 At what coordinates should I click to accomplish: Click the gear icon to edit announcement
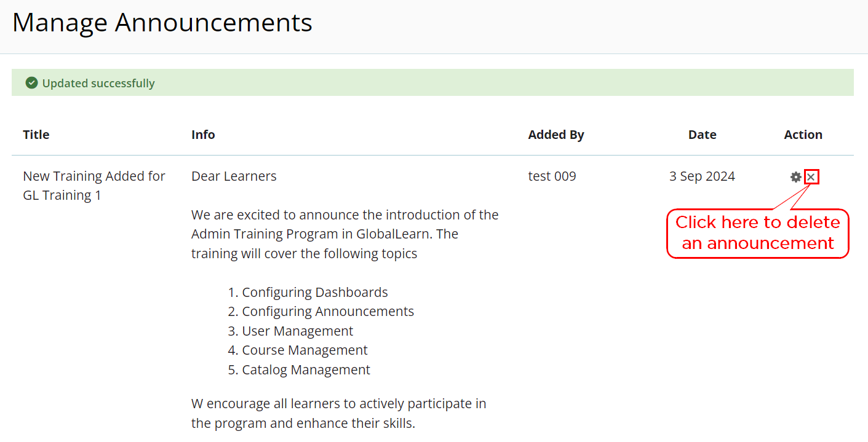tap(796, 177)
